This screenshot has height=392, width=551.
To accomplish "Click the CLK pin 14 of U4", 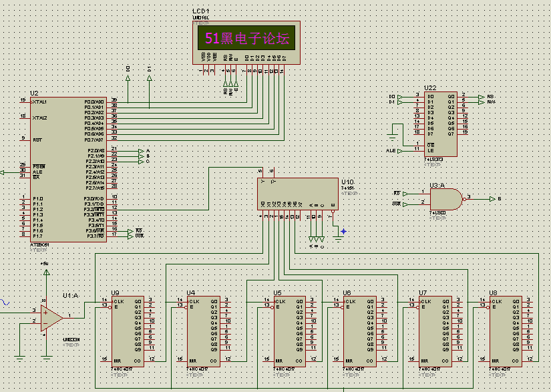I will pos(182,302).
